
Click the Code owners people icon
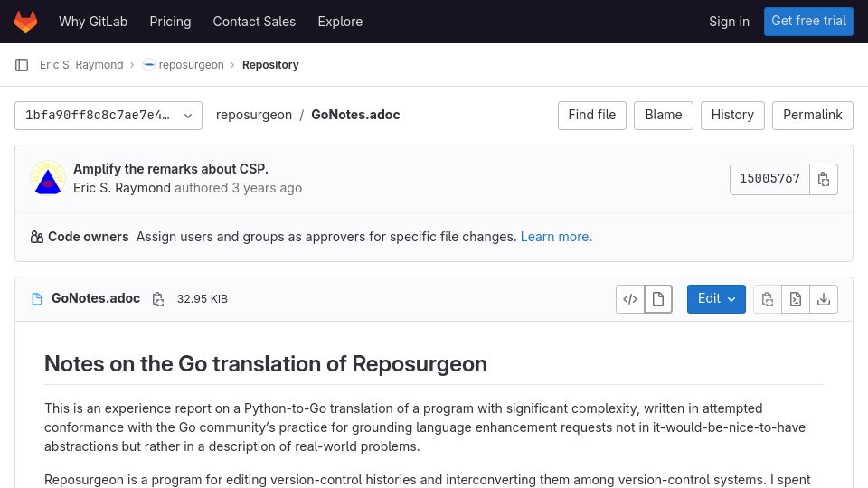37,237
